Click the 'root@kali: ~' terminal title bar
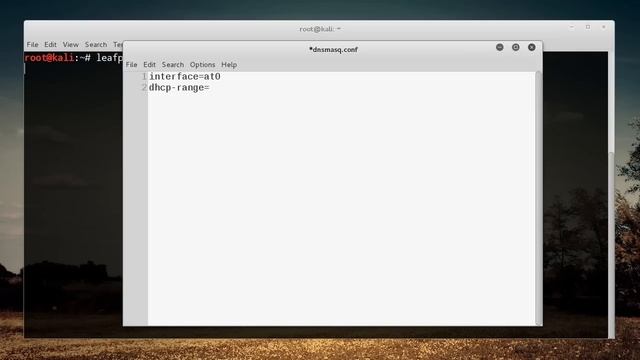The image size is (640, 360). click(320, 29)
